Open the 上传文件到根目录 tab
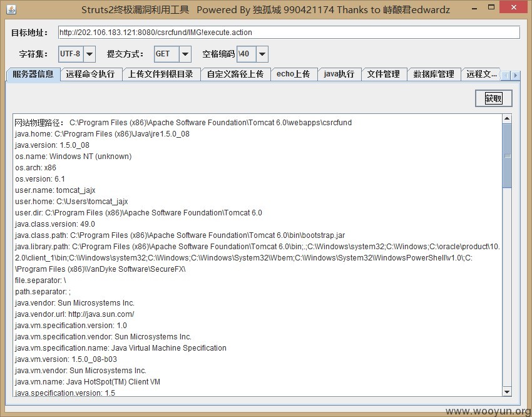532x417 pixels. (x=161, y=75)
